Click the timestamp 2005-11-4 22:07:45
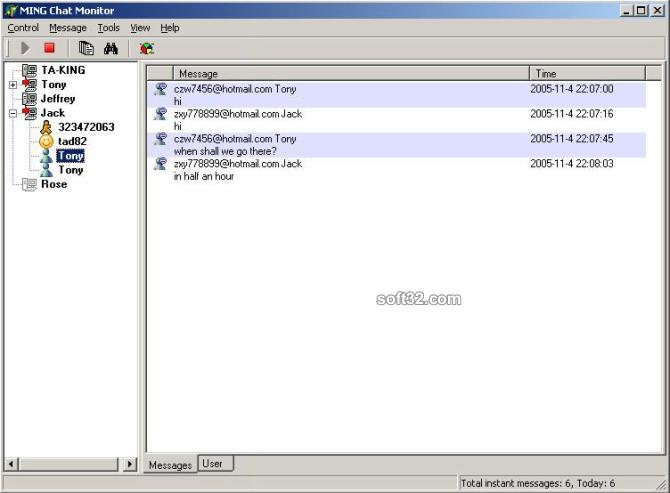670x493 pixels. (572, 138)
